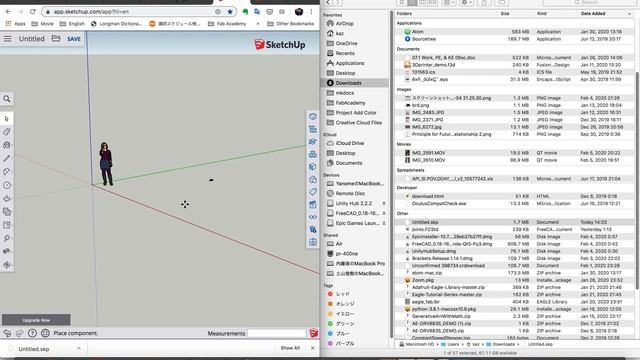Screen dimensions: 640x360
Task: Open the SketchUp search tool
Action: click(7, 99)
